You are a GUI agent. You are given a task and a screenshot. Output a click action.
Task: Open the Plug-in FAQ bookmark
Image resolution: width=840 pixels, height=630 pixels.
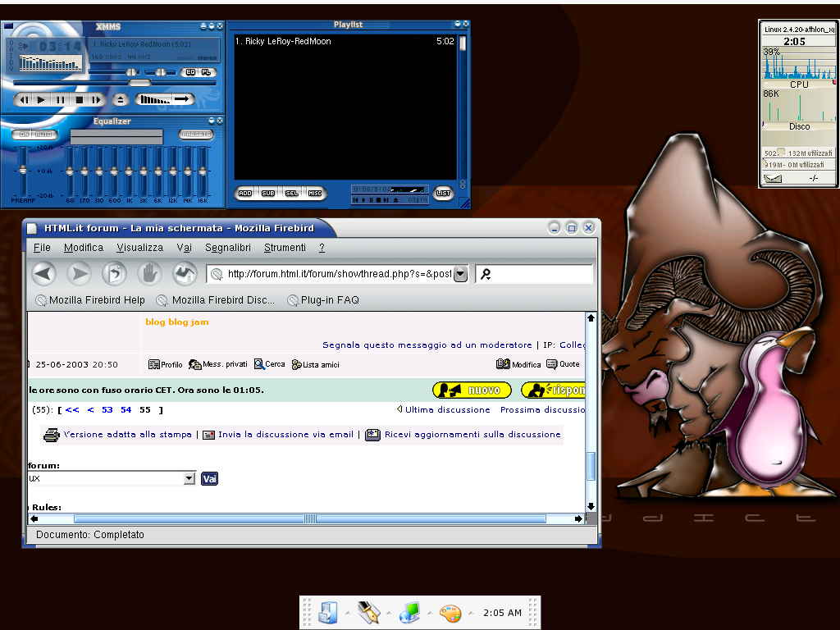[323, 300]
